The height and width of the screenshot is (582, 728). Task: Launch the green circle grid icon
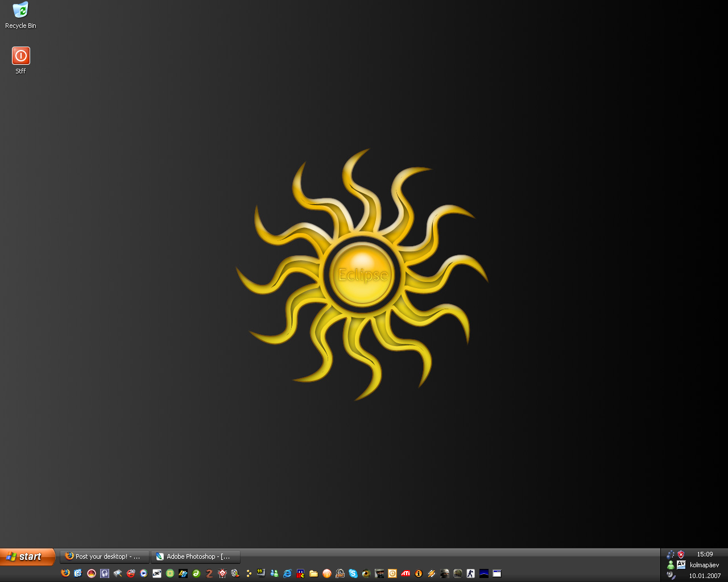pyautogui.click(x=170, y=573)
